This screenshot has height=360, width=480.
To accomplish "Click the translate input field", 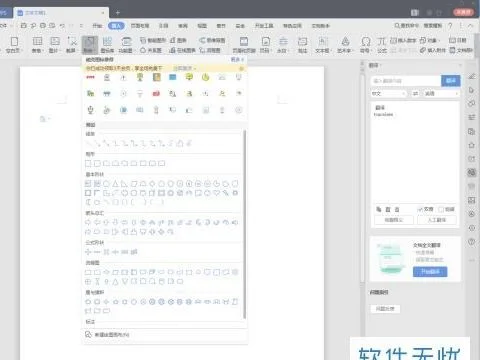I will [406, 81].
